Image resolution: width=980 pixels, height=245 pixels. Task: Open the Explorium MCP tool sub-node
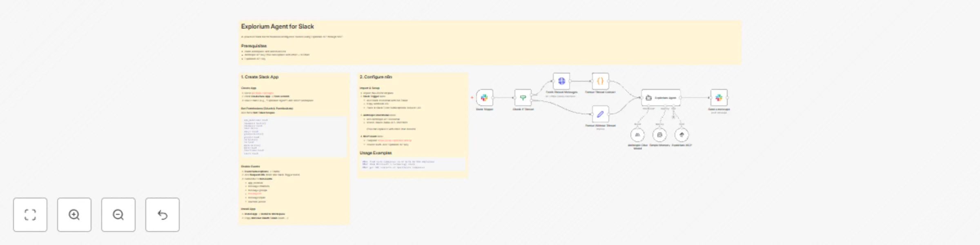(682, 135)
